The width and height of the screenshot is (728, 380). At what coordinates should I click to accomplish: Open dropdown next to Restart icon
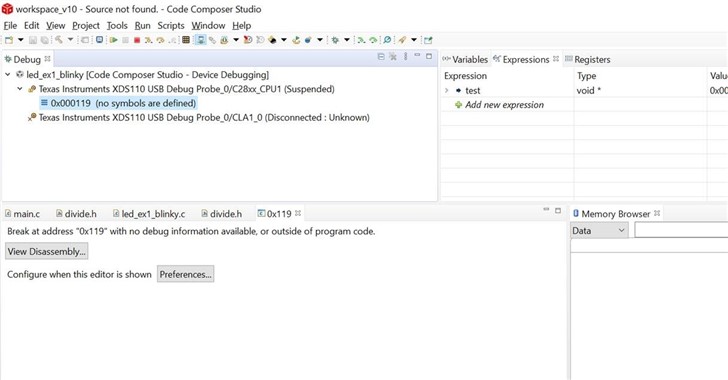click(x=284, y=40)
